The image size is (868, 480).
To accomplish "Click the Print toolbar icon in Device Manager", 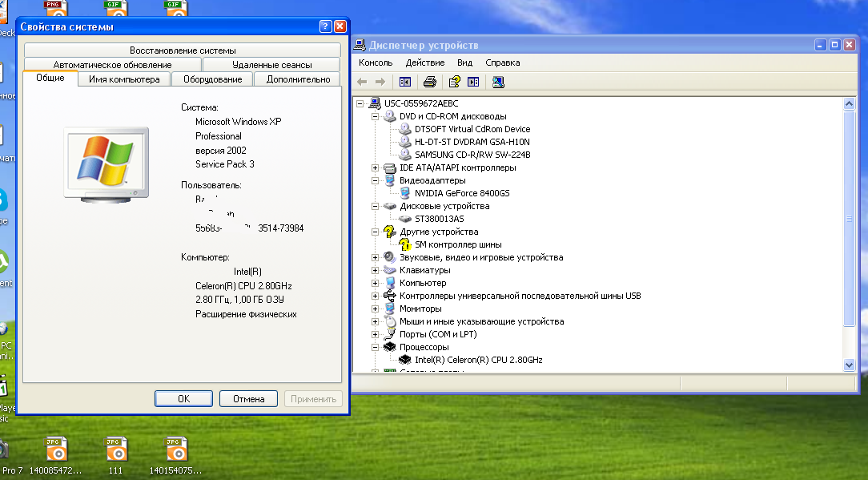I will [x=430, y=82].
